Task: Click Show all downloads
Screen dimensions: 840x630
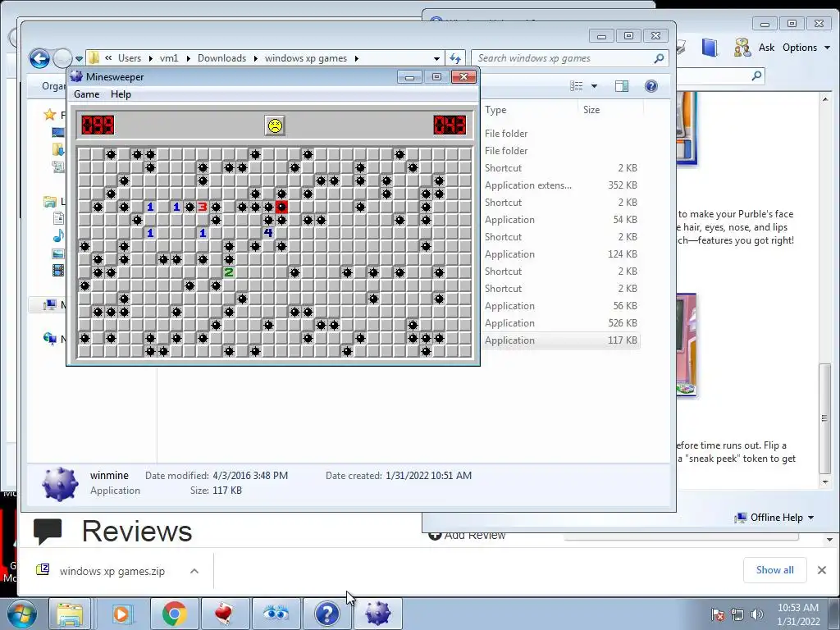Action: point(774,570)
